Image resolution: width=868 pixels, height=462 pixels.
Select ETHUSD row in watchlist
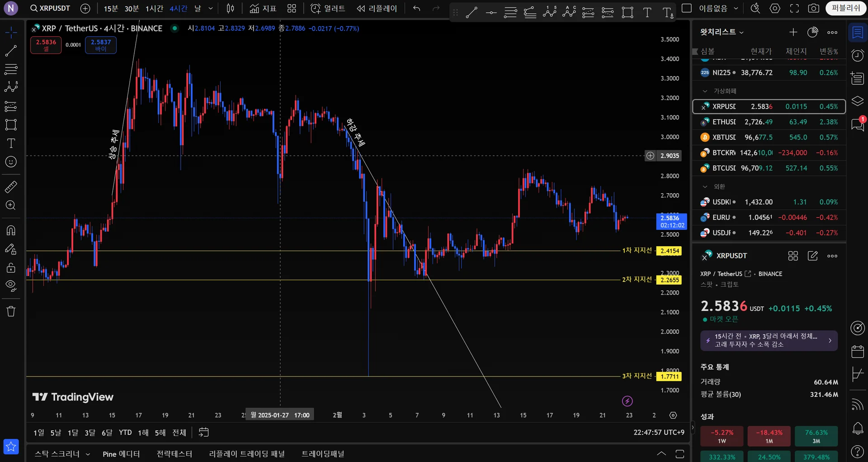(769, 122)
